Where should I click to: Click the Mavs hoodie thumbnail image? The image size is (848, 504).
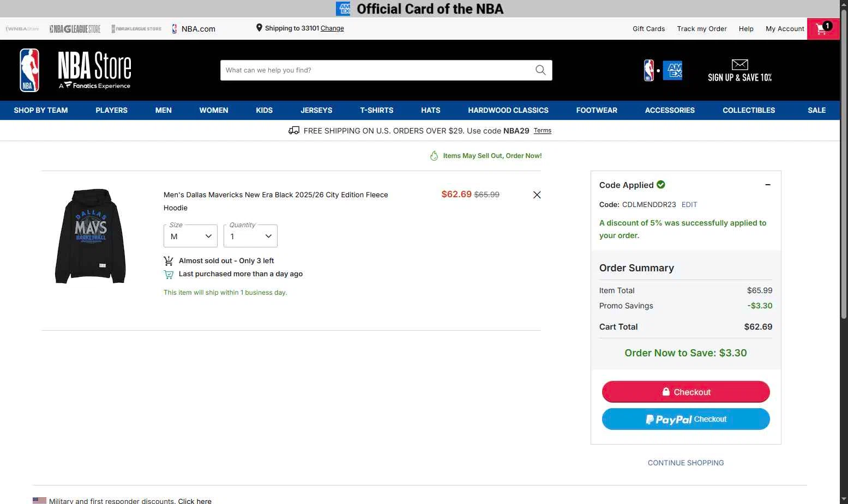point(91,236)
